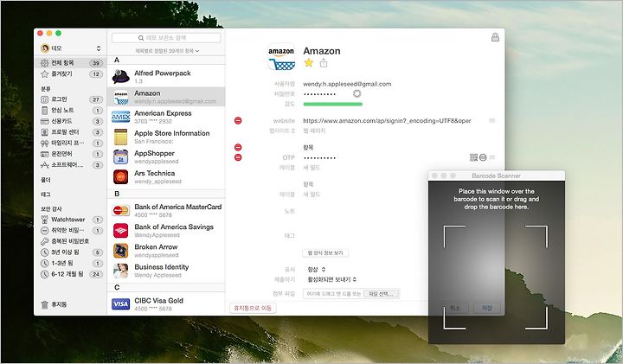Open 제출하기 dropdown 활성화되면 보내기
Screen dimensions: 623x364
[x=331, y=279]
